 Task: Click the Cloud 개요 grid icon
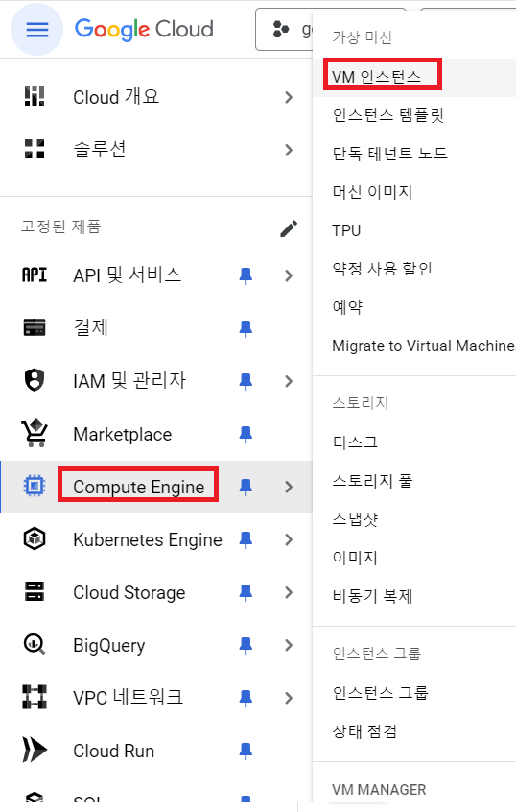pos(35,97)
